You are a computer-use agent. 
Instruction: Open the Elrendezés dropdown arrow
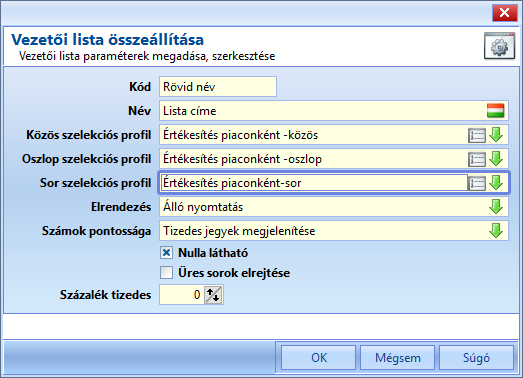click(496, 207)
